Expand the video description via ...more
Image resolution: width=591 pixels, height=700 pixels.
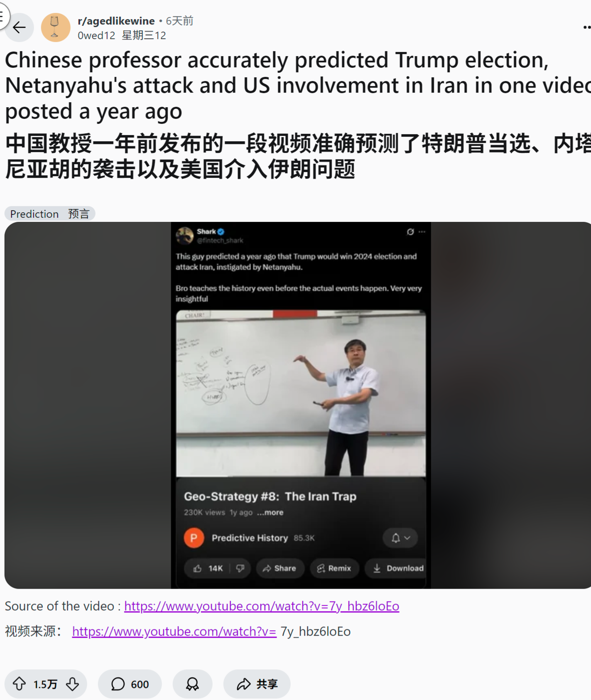point(270,513)
